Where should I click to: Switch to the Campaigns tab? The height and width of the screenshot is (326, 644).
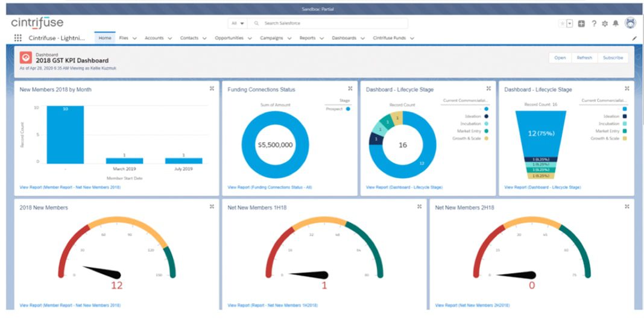[x=271, y=38]
